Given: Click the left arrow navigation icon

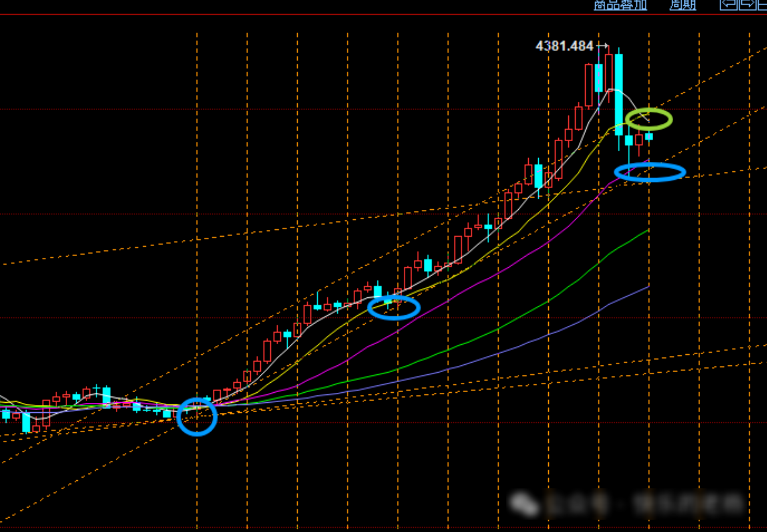Looking at the screenshot, I should [x=729, y=4].
